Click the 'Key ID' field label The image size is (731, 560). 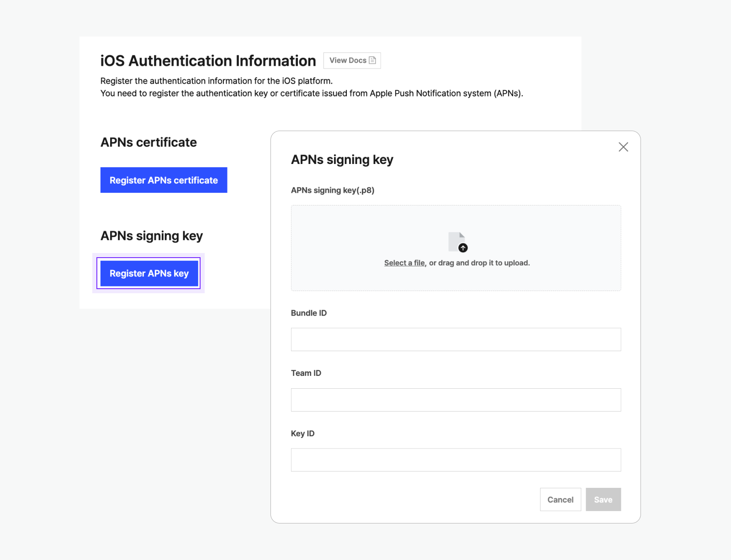(x=302, y=433)
